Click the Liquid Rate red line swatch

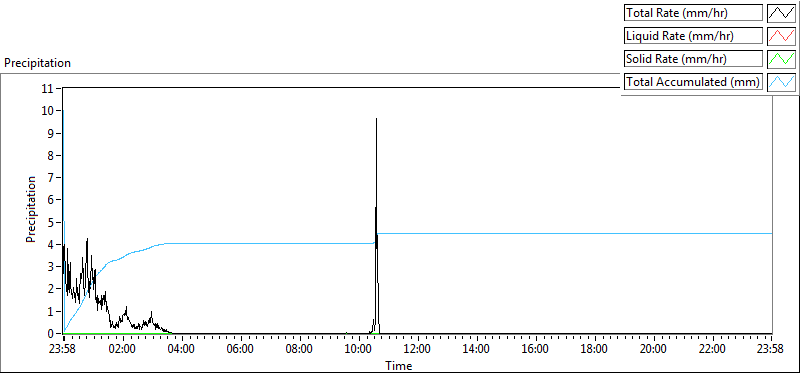click(x=781, y=36)
